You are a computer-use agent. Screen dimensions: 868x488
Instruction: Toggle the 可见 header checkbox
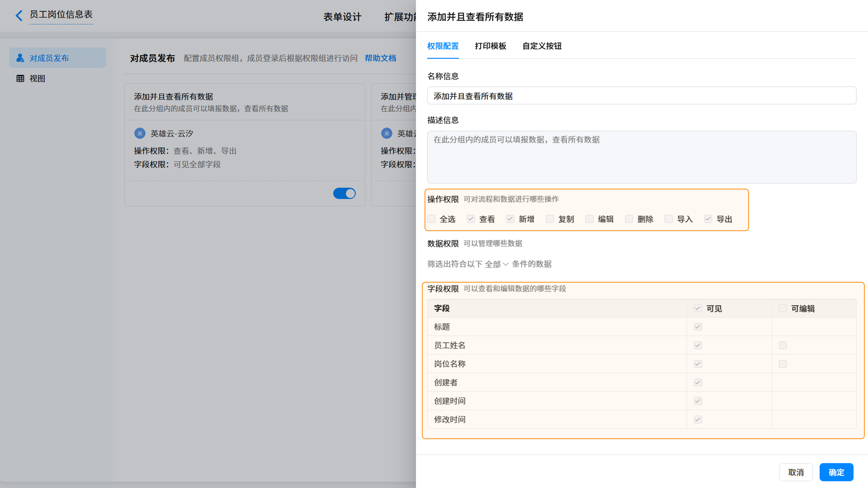(x=698, y=308)
